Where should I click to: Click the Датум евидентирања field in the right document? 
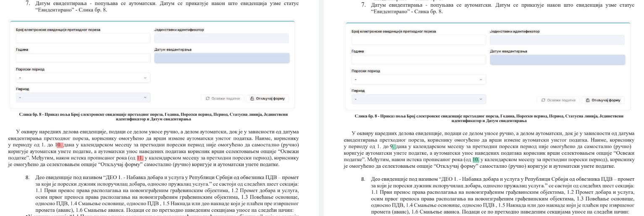(x=557, y=60)
